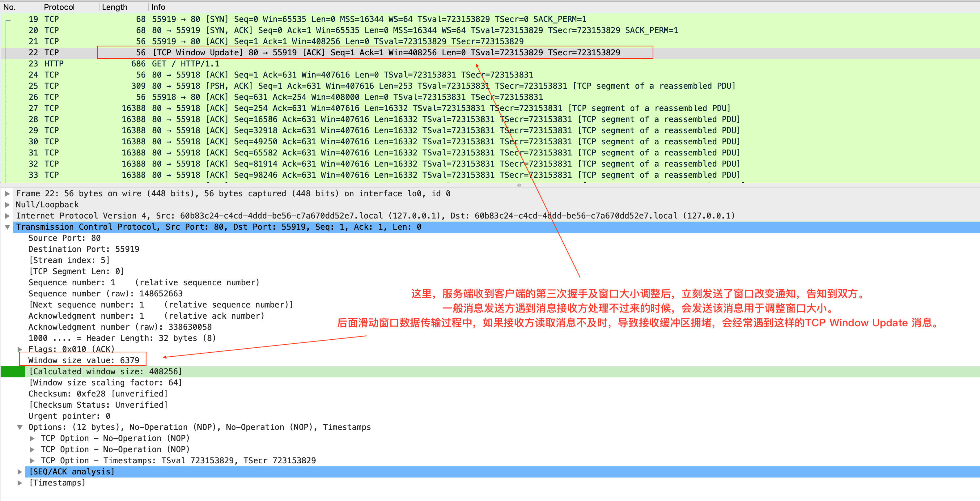Expand the Null/Loopback tree node
The height and width of the screenshot is (501, 980).
7,205
